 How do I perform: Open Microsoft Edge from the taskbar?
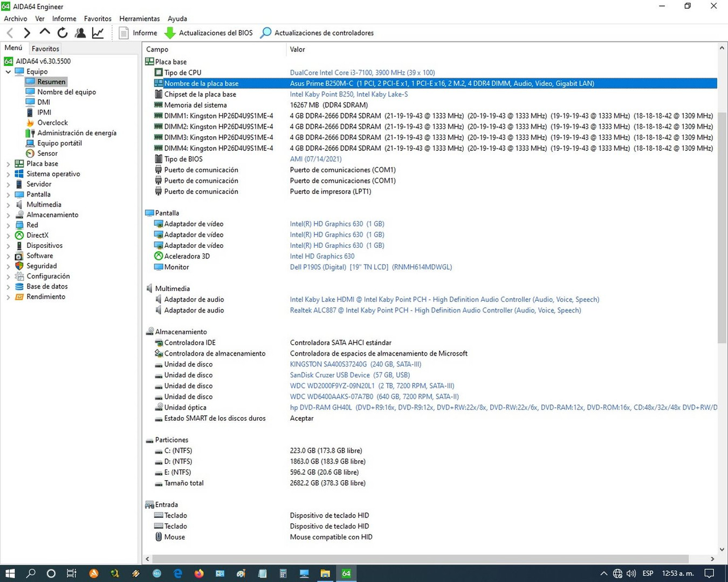pyautogui.click(x=178, y=573)
